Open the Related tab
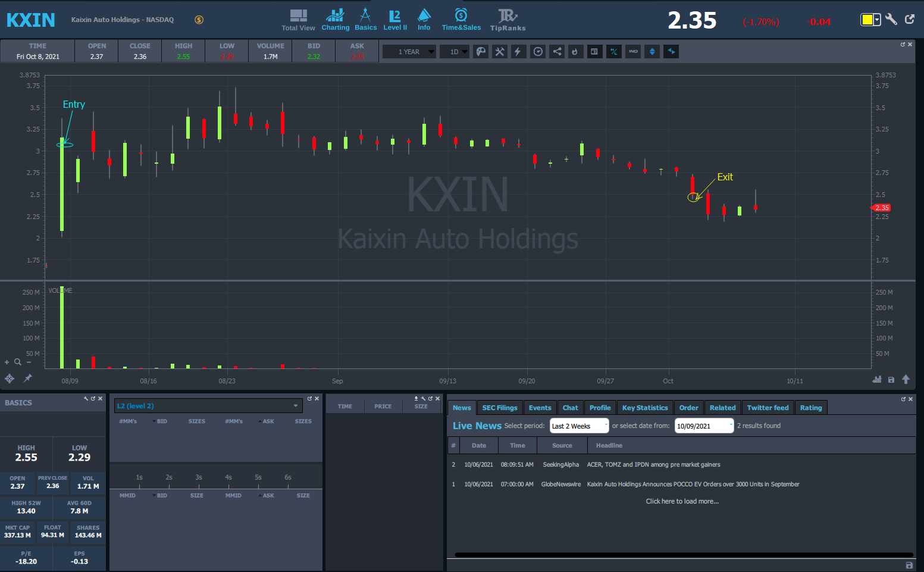924x572 pixels. pyautogui.click(x=723, y=408)
